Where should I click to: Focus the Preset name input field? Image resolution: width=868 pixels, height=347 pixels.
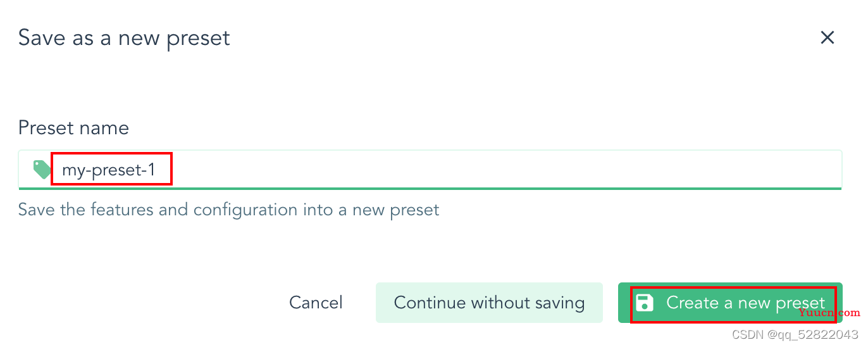click(430, 169)
